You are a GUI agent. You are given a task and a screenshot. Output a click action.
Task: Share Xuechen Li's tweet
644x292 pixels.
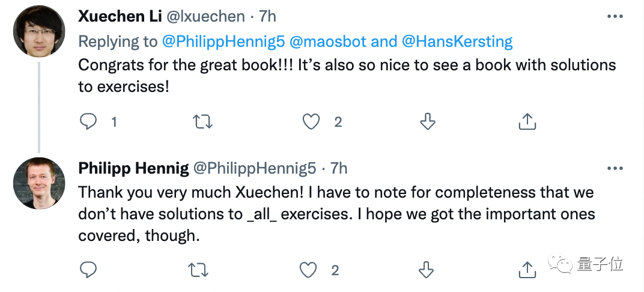(527, 122)
